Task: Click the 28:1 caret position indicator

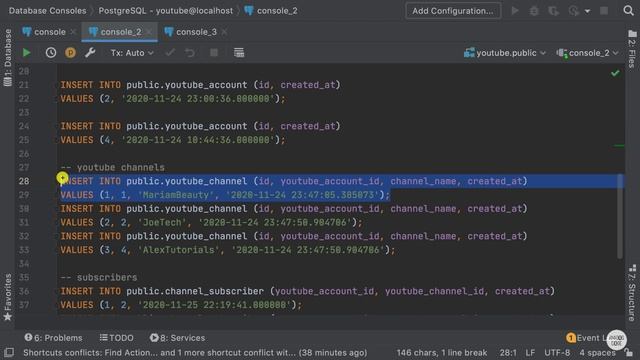Action: 508,352
